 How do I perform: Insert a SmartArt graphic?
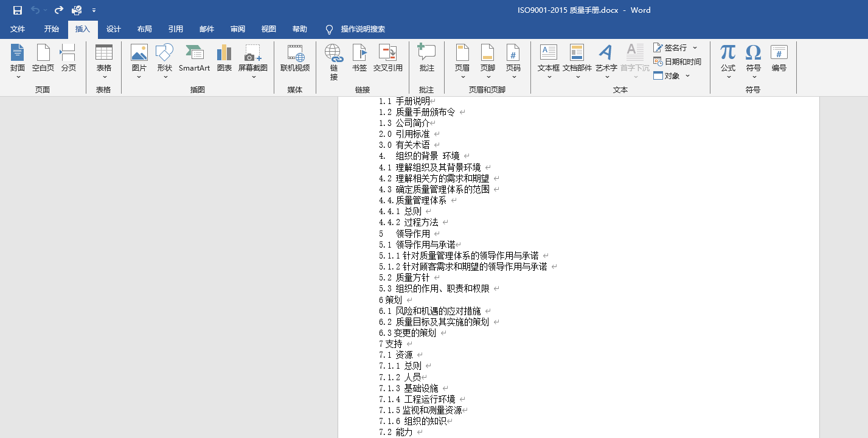click(x=194, y=59)
